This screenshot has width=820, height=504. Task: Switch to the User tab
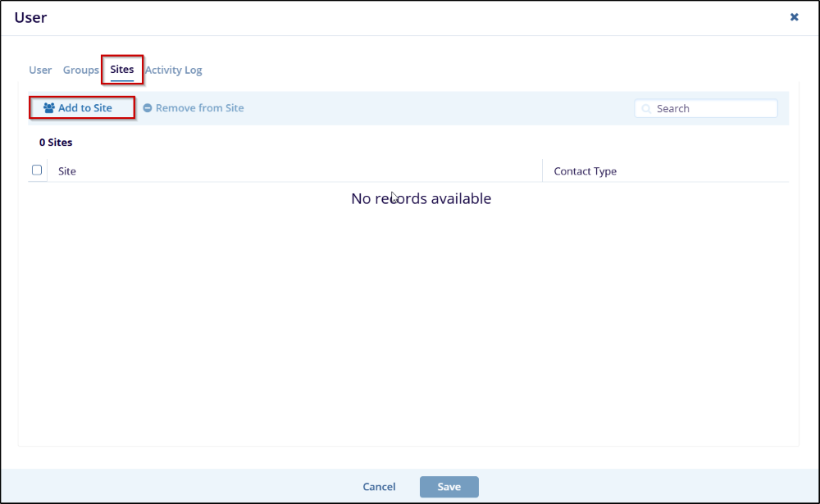(x=40, y=70)
